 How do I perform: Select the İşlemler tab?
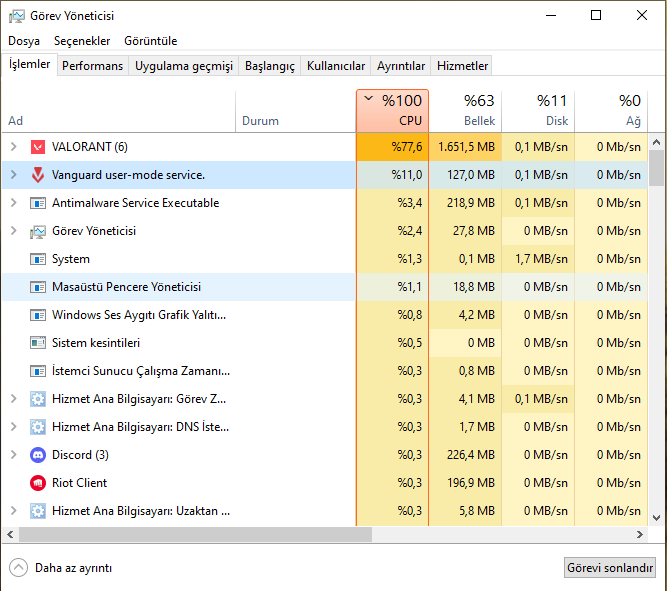[29, 64]
